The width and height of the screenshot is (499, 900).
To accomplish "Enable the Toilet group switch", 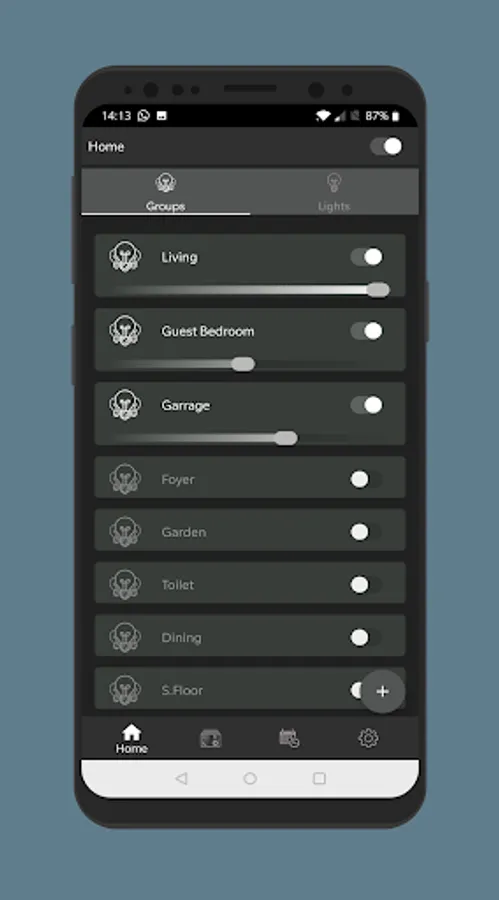I will click(366, 584).
